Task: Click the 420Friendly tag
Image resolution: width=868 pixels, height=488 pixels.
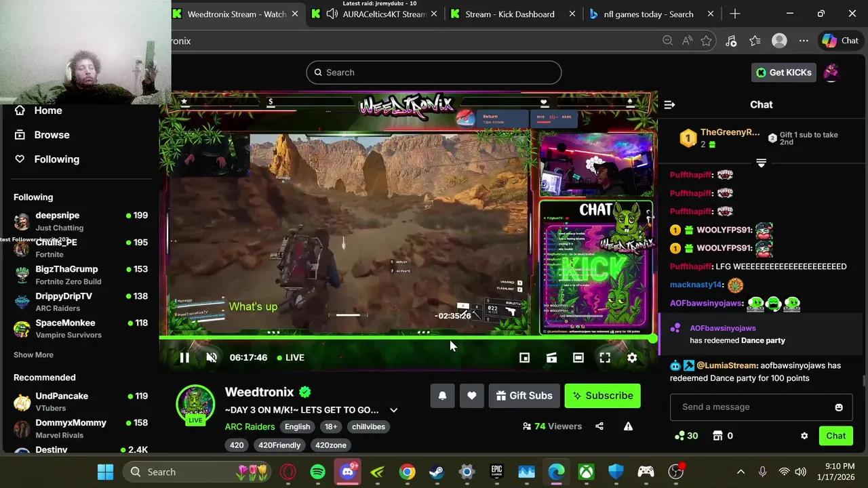Action: (x=279, y=445)
